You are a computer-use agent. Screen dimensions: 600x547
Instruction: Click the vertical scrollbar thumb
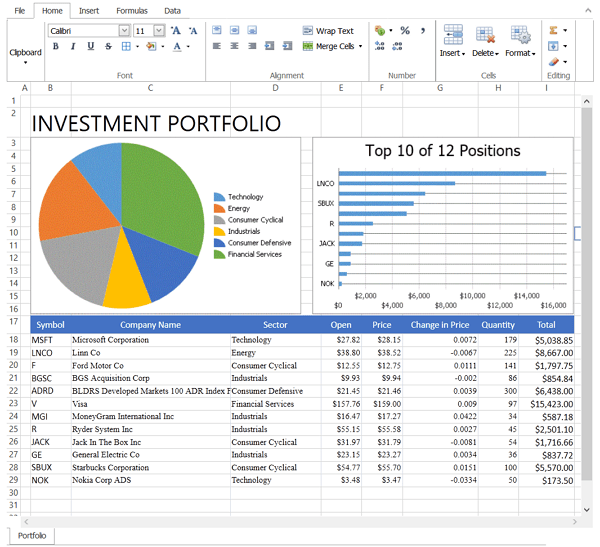(x=587, y=294)
